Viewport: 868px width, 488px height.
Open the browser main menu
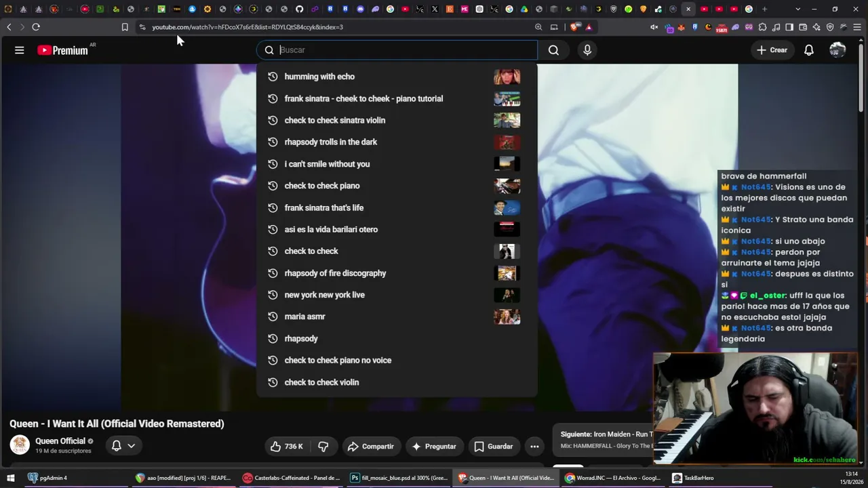tap(857, 27)
